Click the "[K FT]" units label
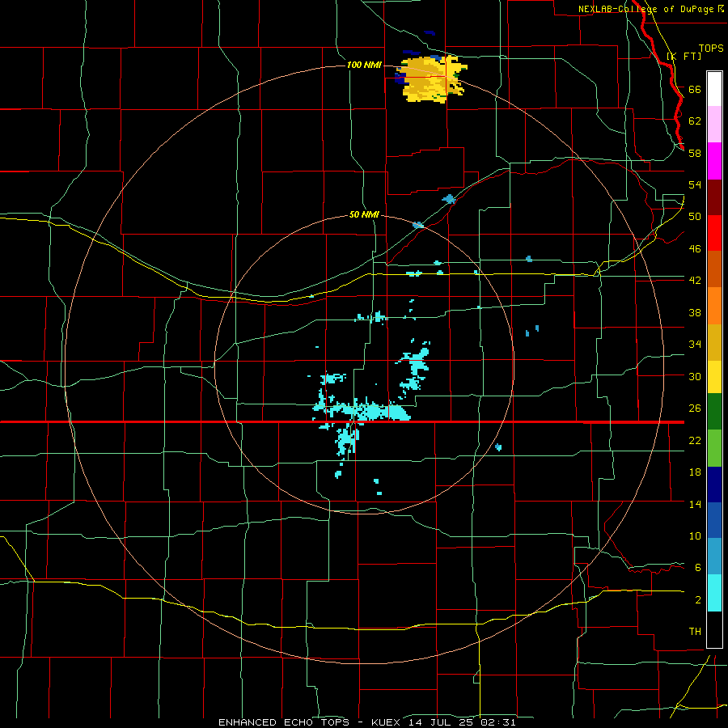This screenshot has width=728, height=728. [x=684, y=57]
